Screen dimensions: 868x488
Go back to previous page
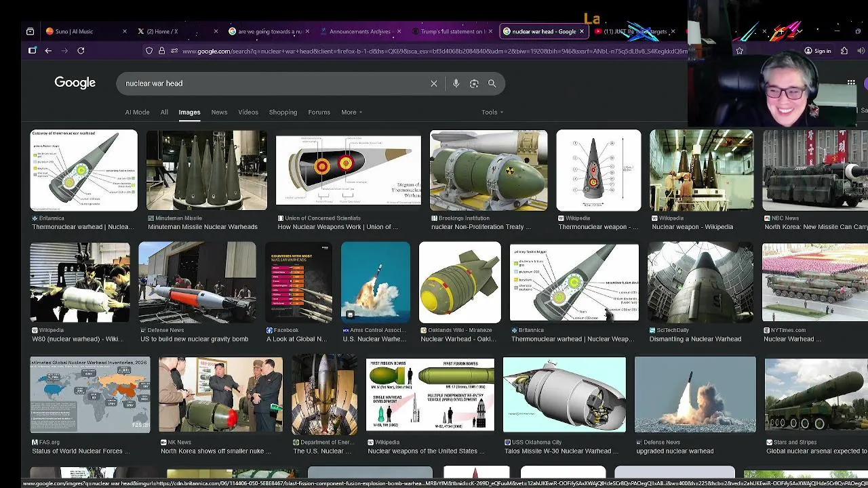tap(48, 51)
